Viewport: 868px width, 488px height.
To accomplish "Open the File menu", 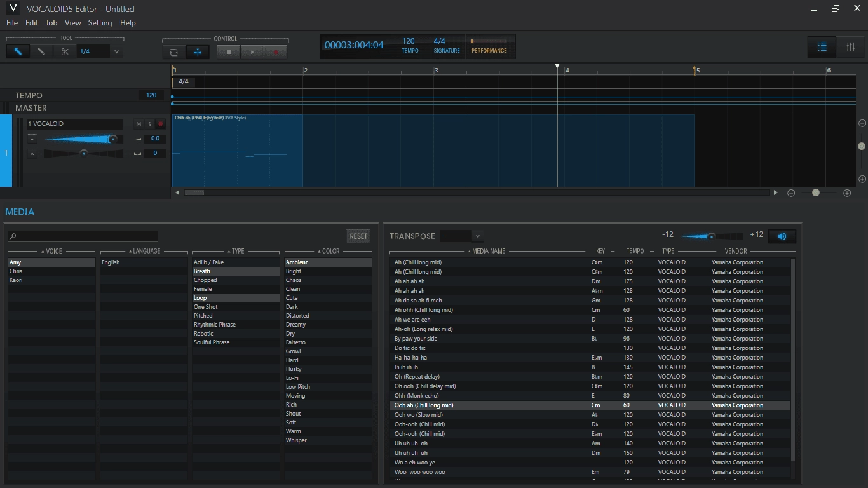I will click(x=12, y=23).
